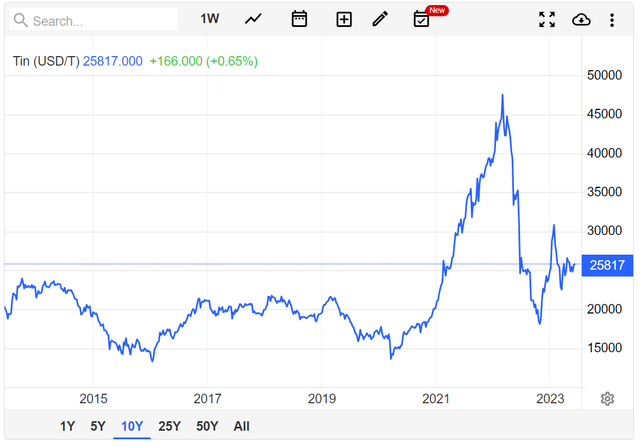The width and height of the screenshot is (640, 447).
Task: Click the 25817.000 price value
Action: (x=113, y=61)
